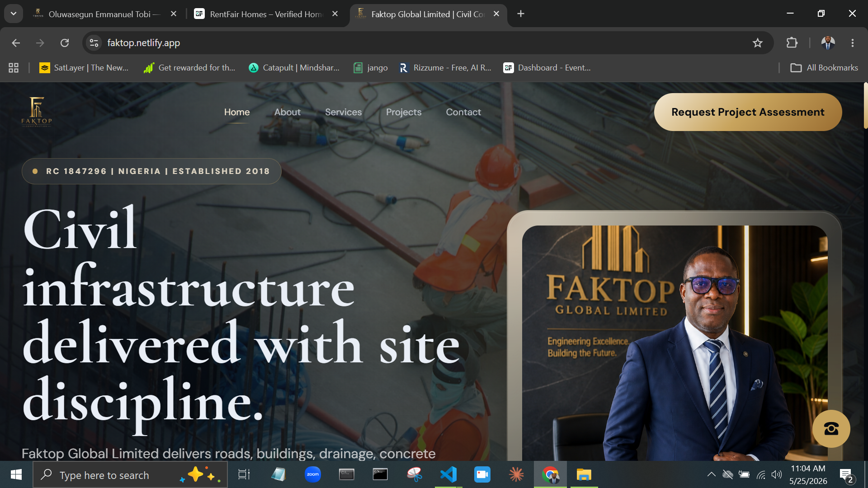
Task: Open the SatLayer bookmark
Action: (x=84, y=68)
